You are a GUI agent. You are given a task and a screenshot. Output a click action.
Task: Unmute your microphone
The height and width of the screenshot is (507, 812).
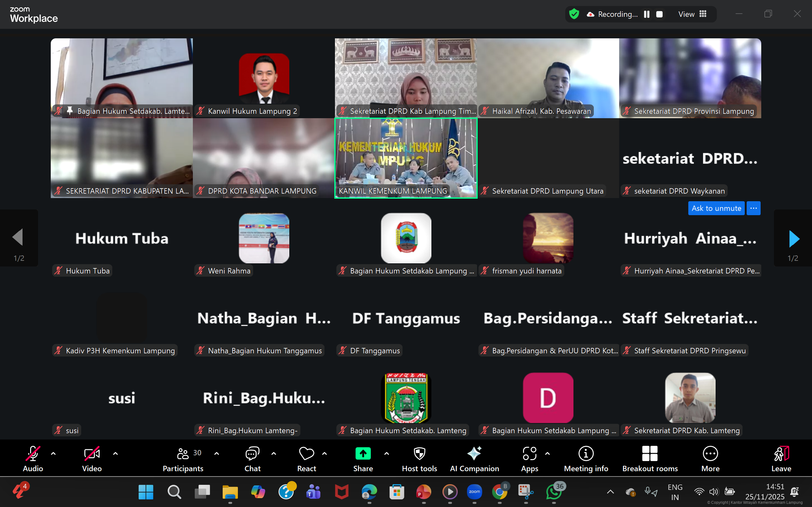33,456
